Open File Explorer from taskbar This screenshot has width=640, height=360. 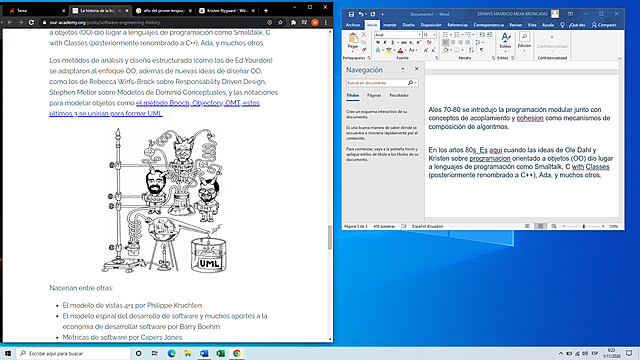tap(188, 353)
